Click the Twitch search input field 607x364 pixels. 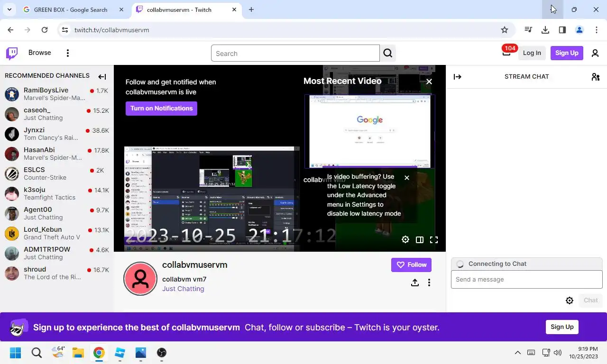coord(295,53)
